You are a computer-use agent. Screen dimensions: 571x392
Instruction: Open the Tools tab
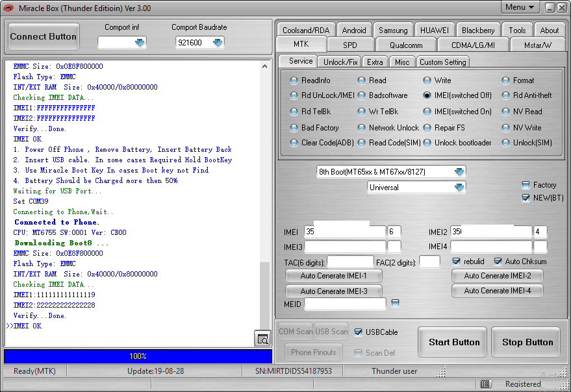tap(517, 31)
